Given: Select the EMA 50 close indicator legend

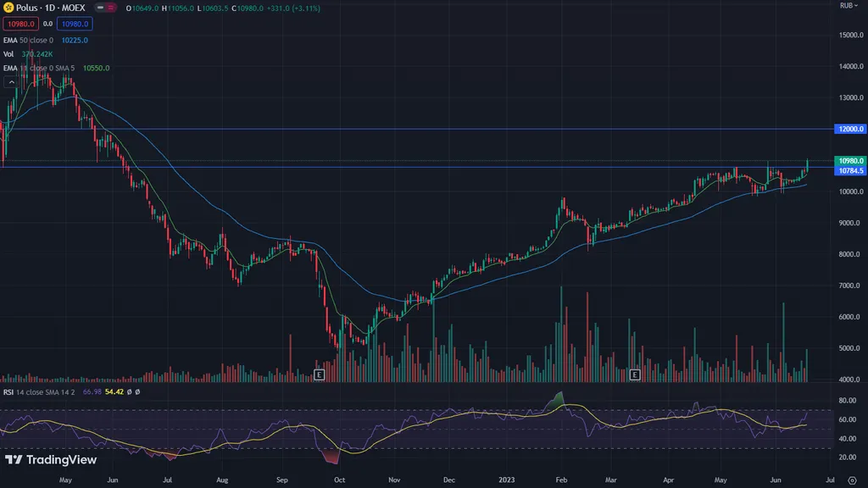Looking at the screenshot, I should coord(30,40).
